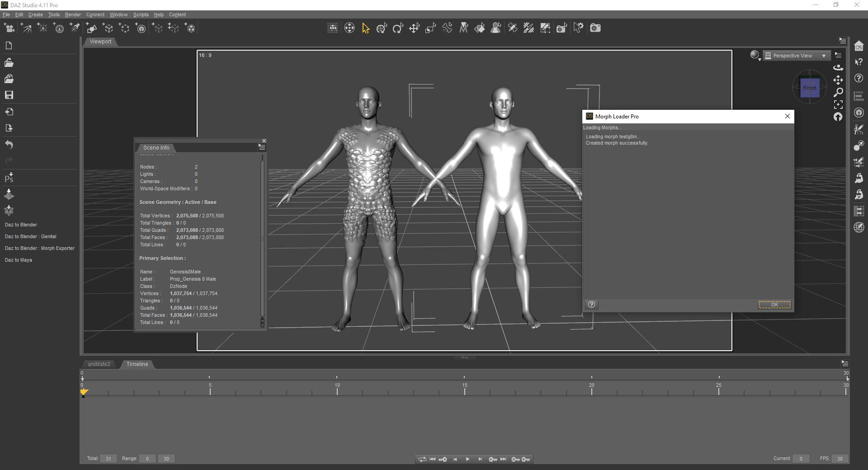Select the Surface Selection tool
The height and width of the screenshot is (470, 868).
(x=480, y=28)
